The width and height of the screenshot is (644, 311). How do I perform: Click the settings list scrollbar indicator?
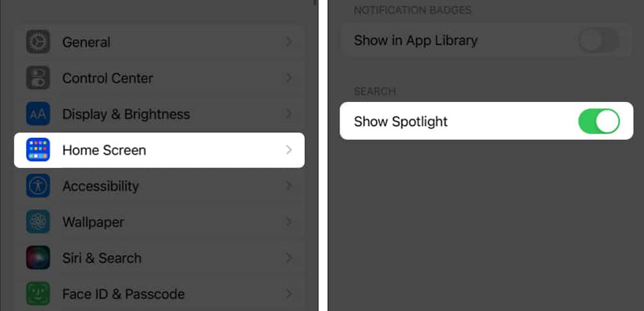click(x=315, y=2)
